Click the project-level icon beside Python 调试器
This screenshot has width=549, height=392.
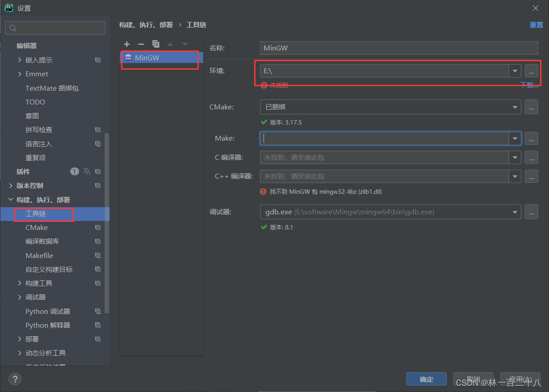point(98,311)
